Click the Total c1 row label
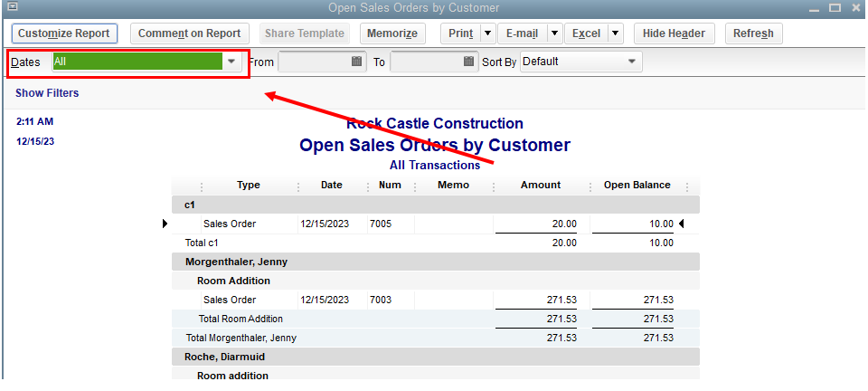Viewport: 868px width, 391px height. (203, 243)
